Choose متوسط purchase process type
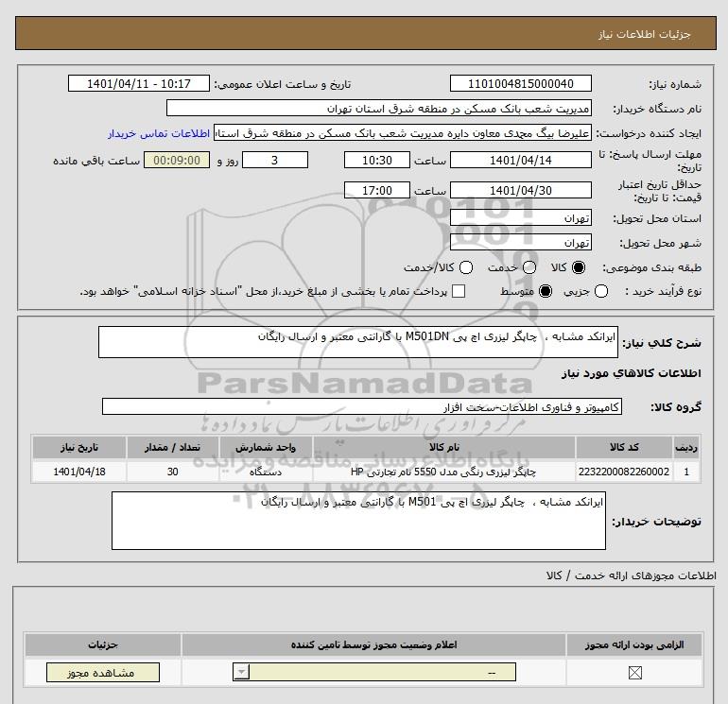The height and width of the screenshot is (704, 728). pos(546,291)
